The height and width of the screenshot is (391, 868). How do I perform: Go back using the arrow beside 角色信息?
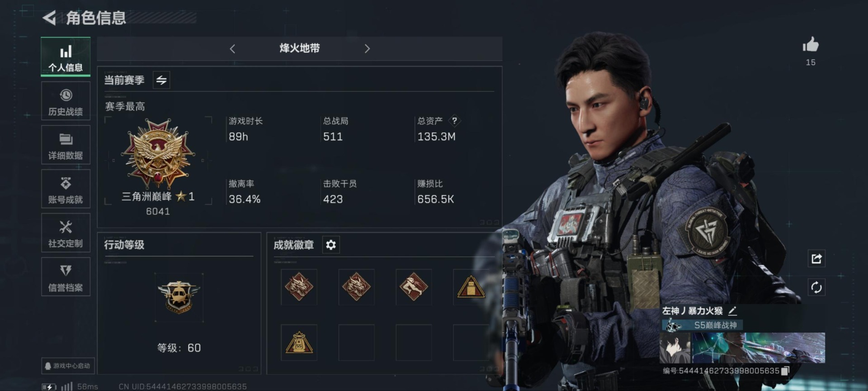pos(49,18)
